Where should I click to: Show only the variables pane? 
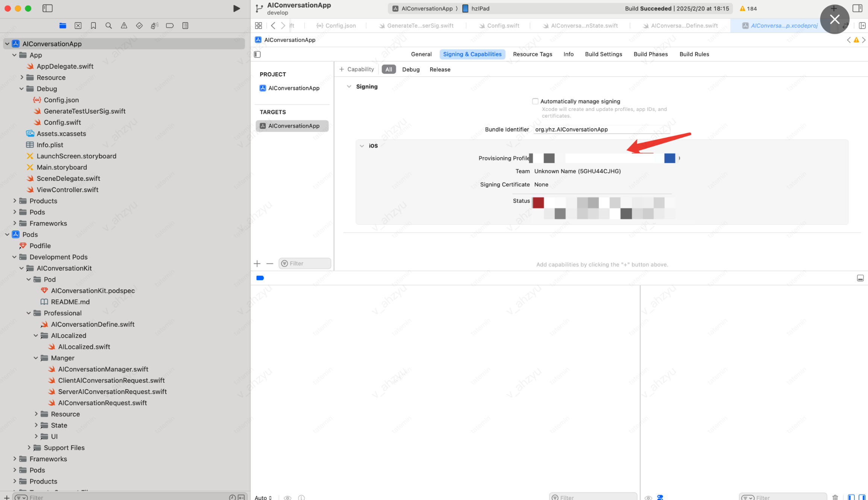click(x=851, y=497)
